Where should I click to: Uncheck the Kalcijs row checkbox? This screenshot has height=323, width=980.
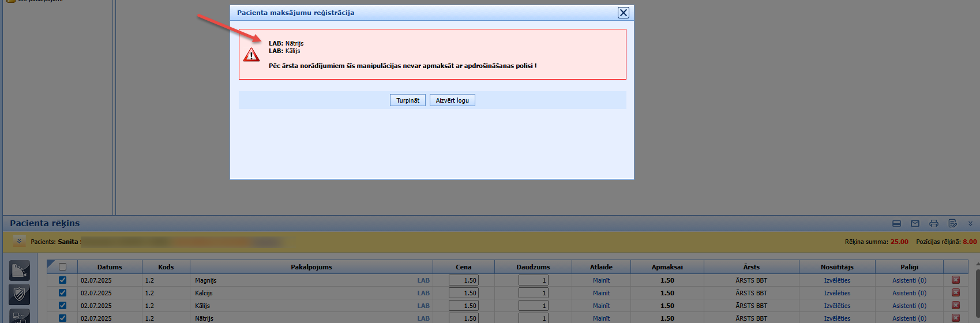[x=63, y=293]
